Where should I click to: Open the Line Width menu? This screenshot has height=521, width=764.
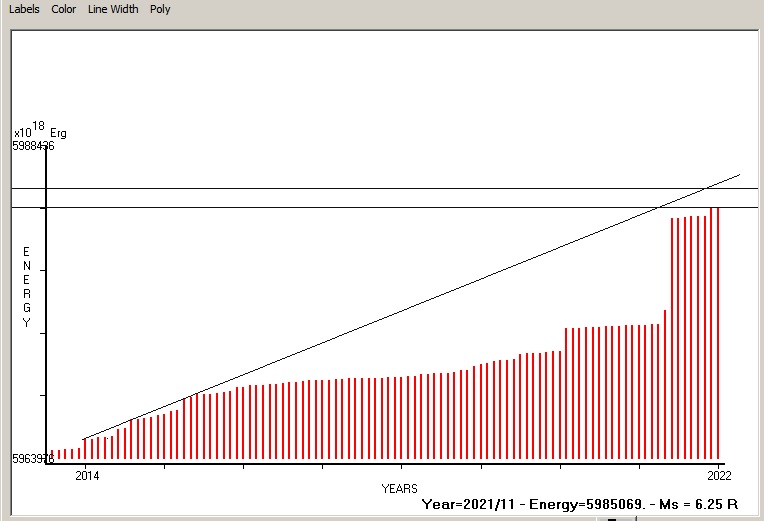click(113, 9)
